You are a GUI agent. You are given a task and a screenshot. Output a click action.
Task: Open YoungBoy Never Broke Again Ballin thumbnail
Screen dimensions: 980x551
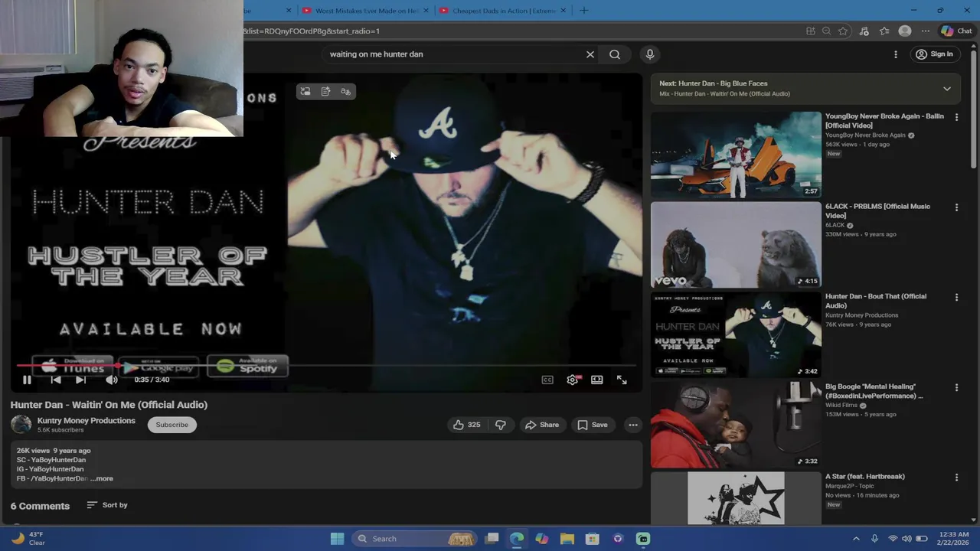pos(736,155)
